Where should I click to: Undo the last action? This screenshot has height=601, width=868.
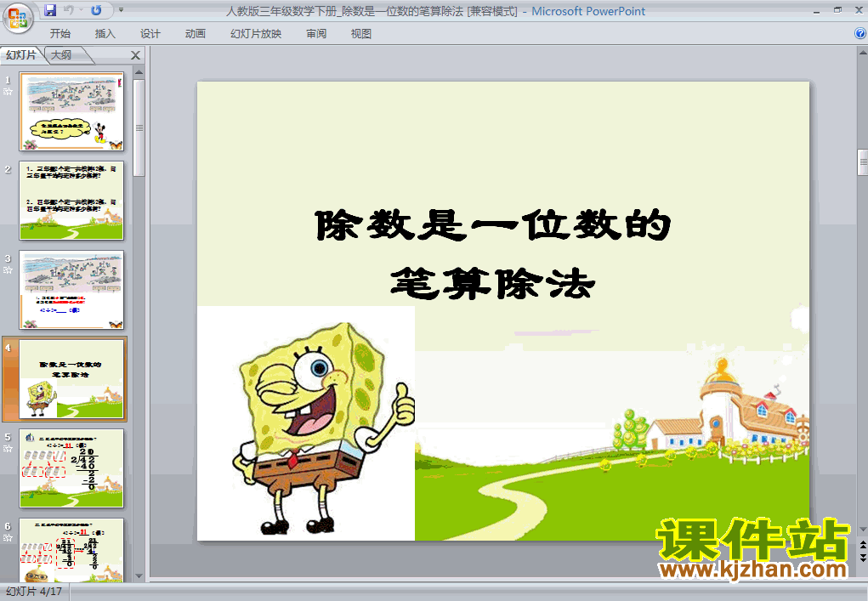point(69,10)
